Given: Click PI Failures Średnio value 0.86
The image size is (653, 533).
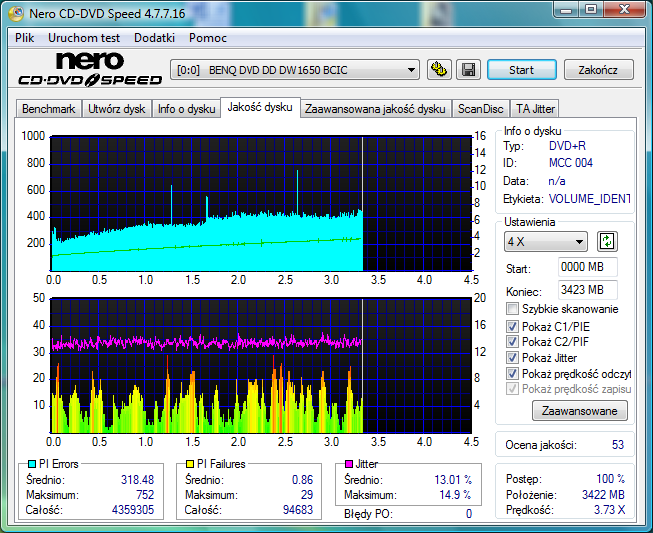Looking at the screenshot, I should pos(302,480).
